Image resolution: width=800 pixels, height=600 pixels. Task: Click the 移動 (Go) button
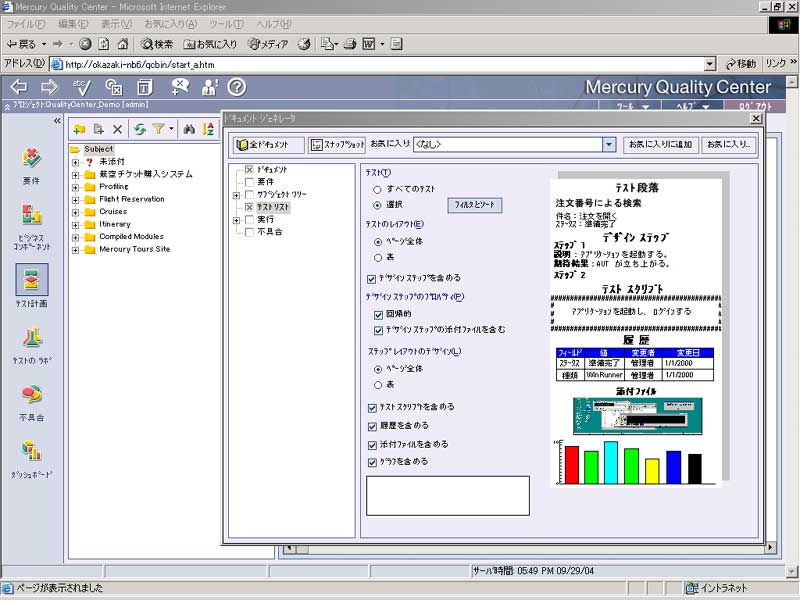741,64
